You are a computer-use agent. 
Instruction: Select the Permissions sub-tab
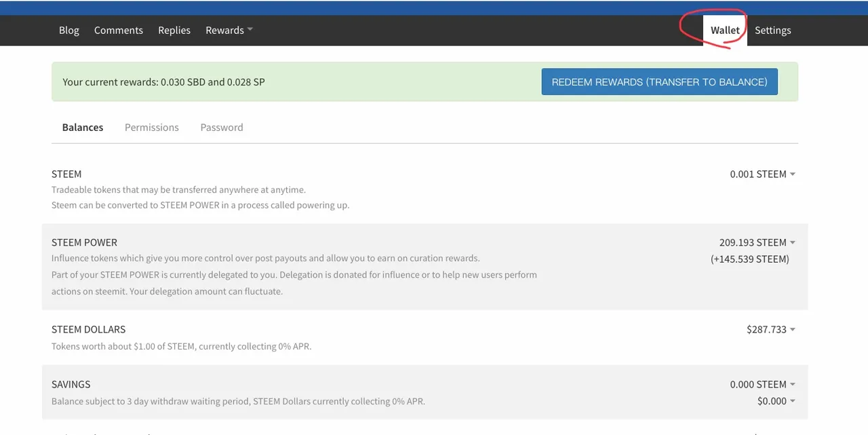[x=152, y=127]
